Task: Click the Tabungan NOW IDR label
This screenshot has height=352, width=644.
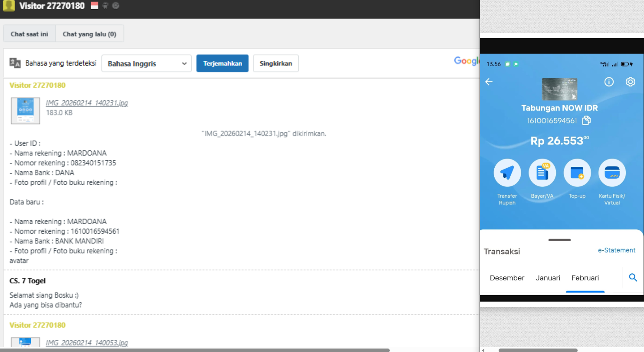Action: (x=559, y=108)
